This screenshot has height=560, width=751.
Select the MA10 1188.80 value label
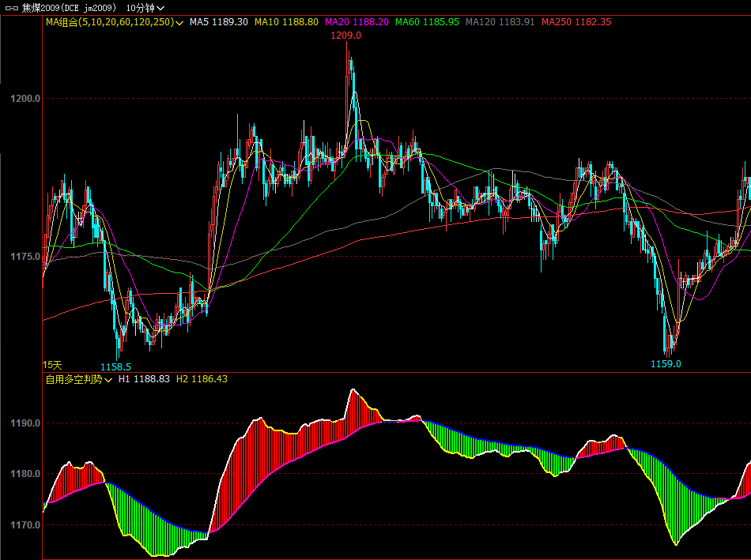point(286,22)
